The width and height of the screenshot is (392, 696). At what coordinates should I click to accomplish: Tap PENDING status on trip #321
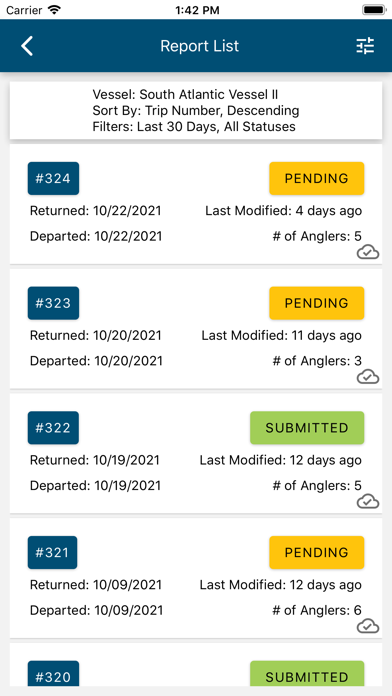tap(317, 553)
